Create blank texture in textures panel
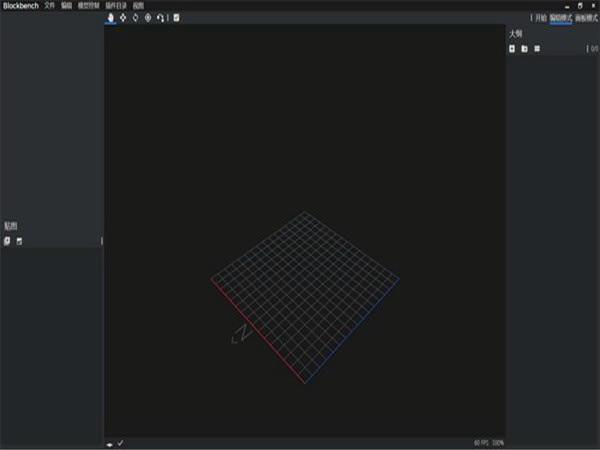 [19, 241]
